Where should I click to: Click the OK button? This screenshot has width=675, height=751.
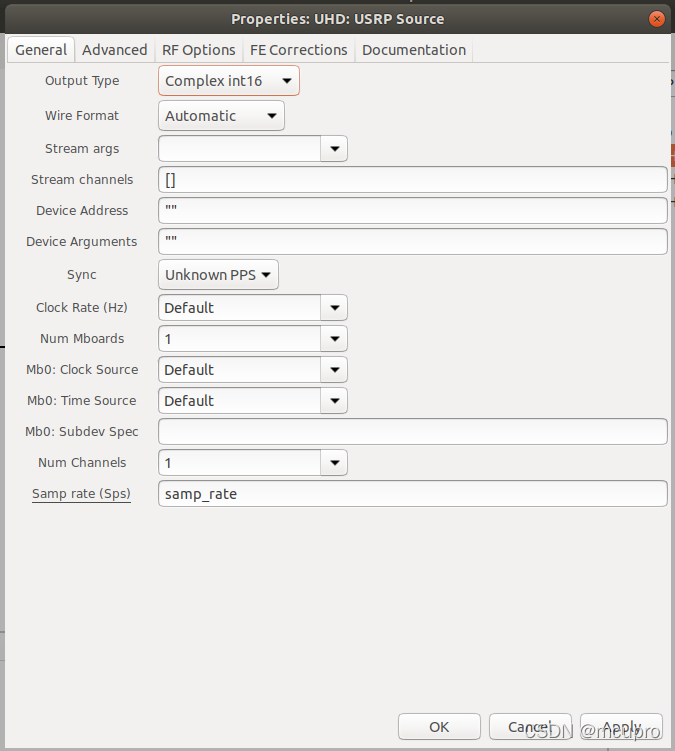coord(439,727)
